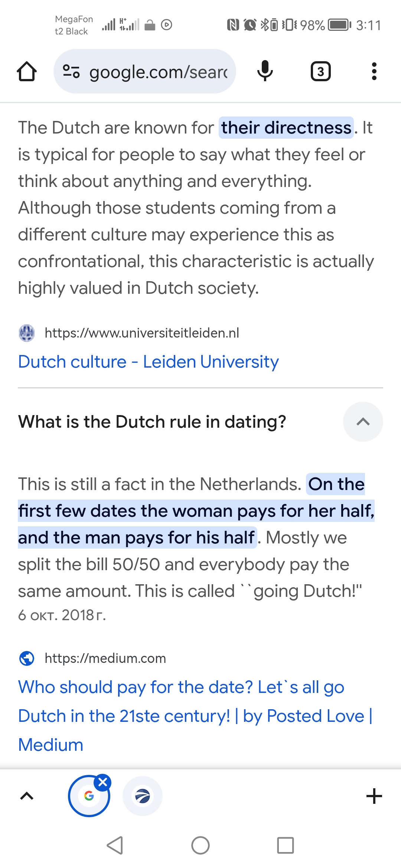The image size is (401, 868).
Task: Click the google.com address bar
Action: (158, 71)
